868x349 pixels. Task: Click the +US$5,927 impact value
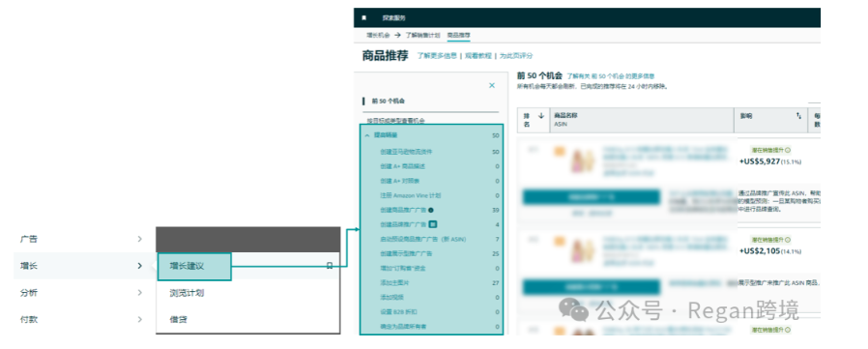pyautogui.click(x=760, y=161)
